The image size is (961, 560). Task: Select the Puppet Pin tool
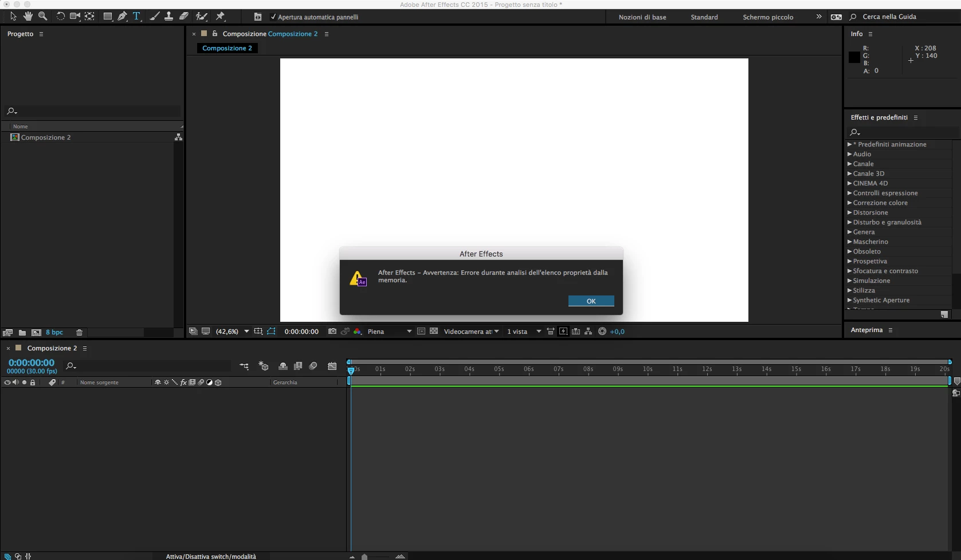pos(220,17)
